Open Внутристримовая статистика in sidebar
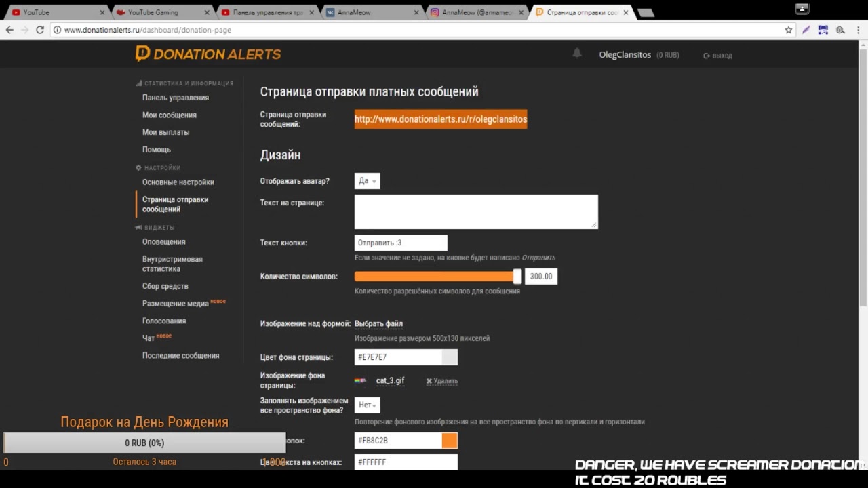Viewport: 868px width, 488px height. tap(172, 264)
